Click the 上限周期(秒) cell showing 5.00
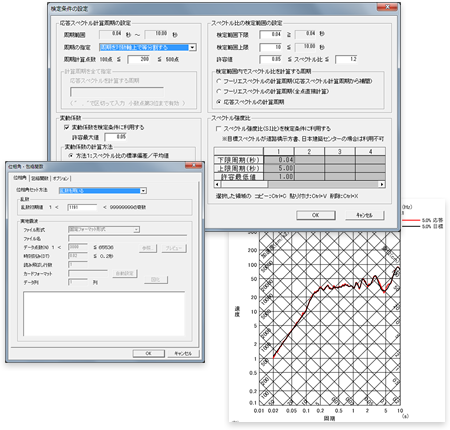 (x=279, y=168)
